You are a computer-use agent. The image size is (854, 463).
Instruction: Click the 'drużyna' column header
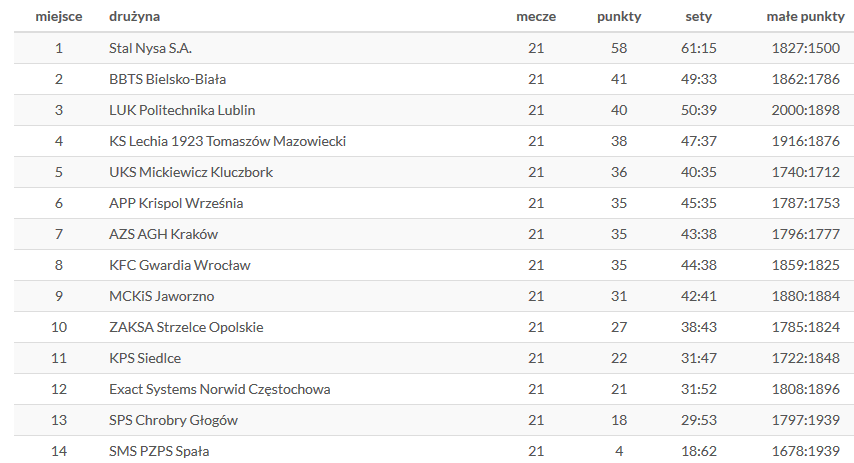click(135, 17)
